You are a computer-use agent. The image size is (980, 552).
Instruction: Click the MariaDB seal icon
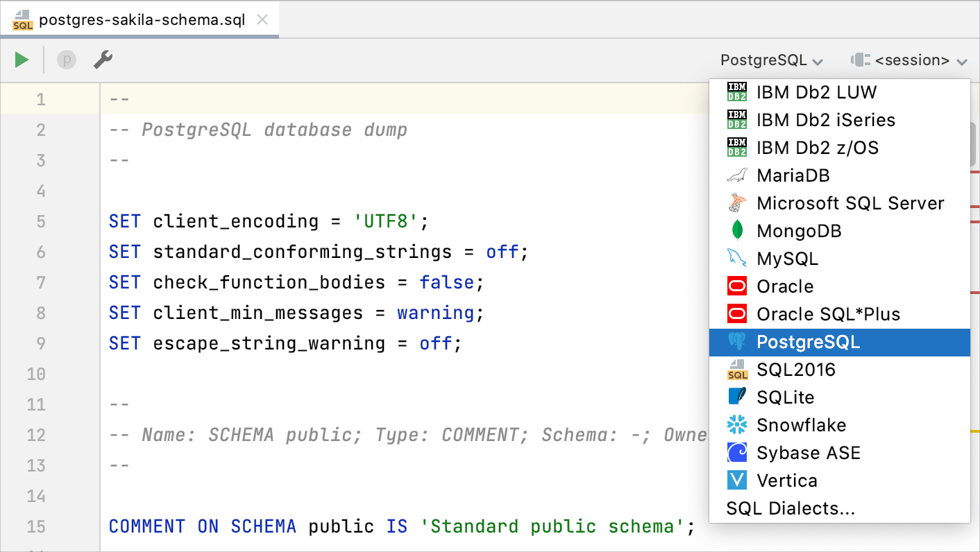[x=736, y=175]
